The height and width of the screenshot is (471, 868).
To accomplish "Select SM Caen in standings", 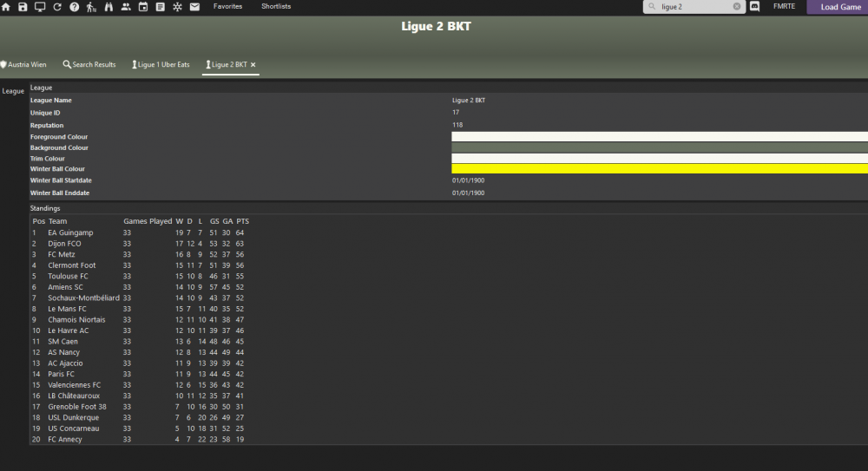I will click(62, 342).
